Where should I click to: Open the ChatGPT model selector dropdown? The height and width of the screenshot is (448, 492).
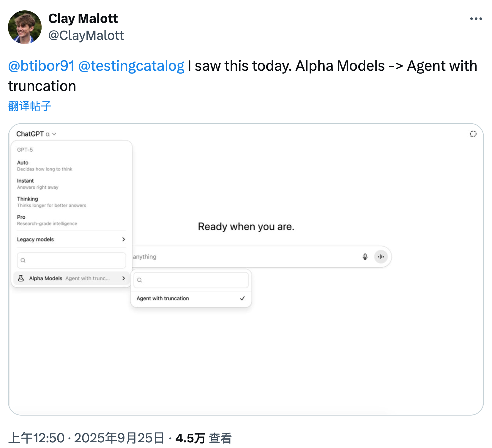(36, 134)
